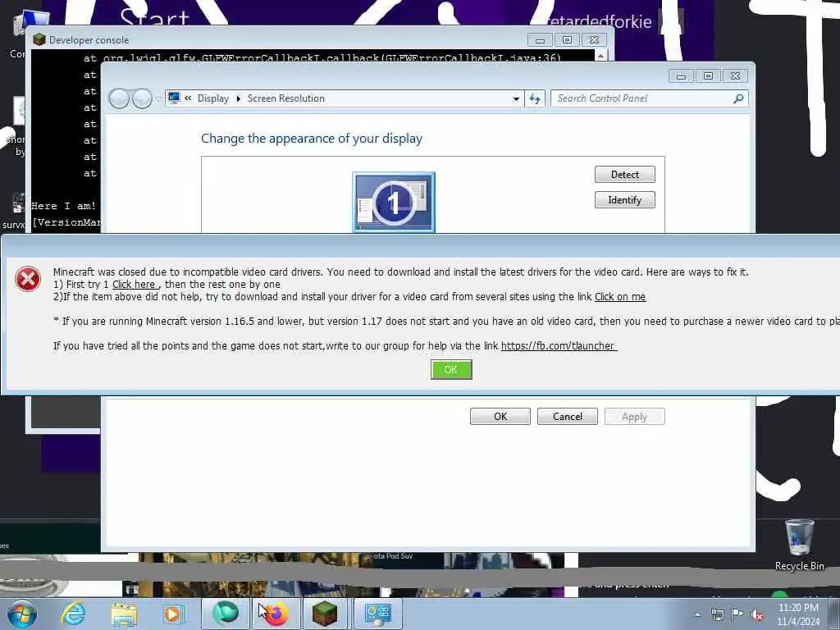
Task: Click the refresh icon beside the address bar
Action: tap(535, 98)
